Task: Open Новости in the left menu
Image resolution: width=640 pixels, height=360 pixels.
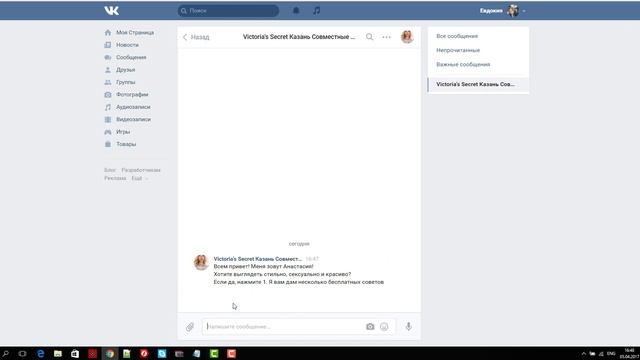Action: coord(127,45)
